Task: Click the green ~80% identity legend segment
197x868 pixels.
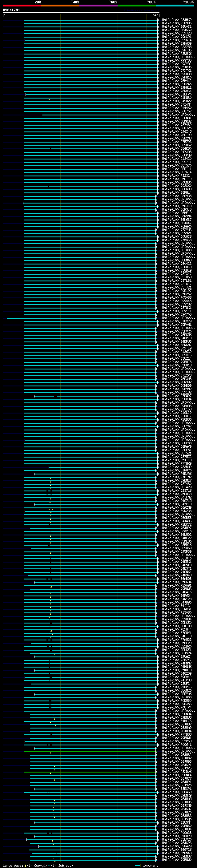Action: (137, 6)
